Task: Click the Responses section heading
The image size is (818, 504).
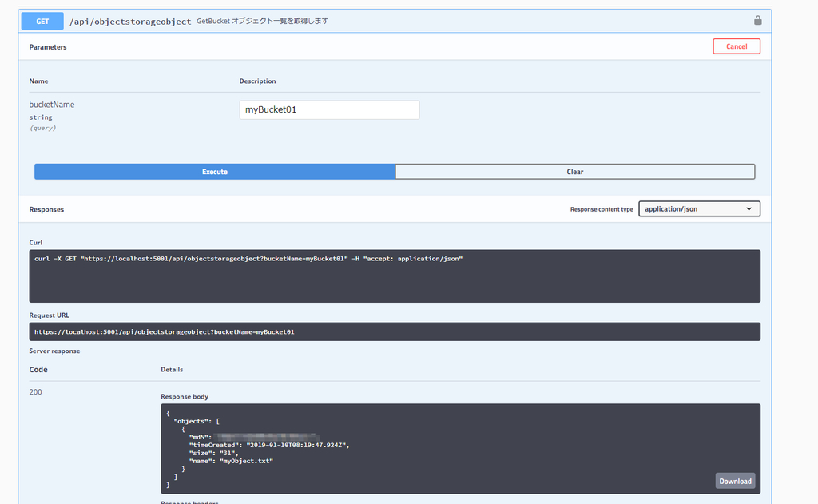Action: [46, 209]
